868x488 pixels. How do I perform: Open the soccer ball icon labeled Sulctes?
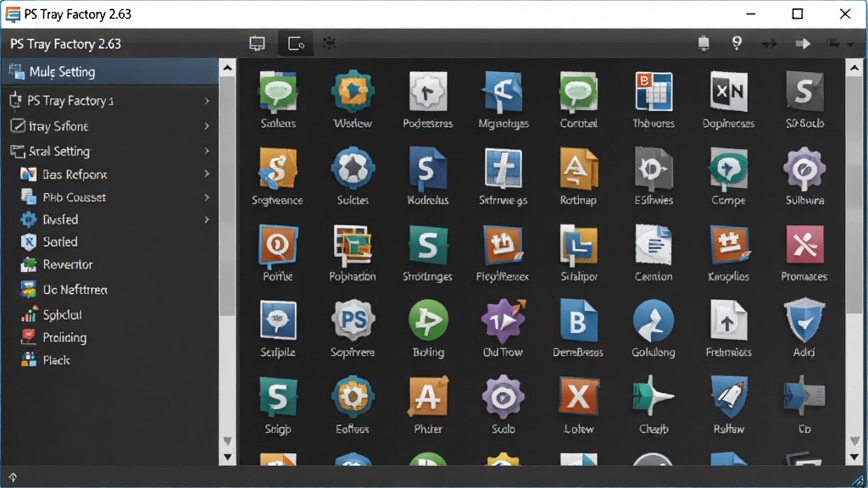(x=353, y=169)
